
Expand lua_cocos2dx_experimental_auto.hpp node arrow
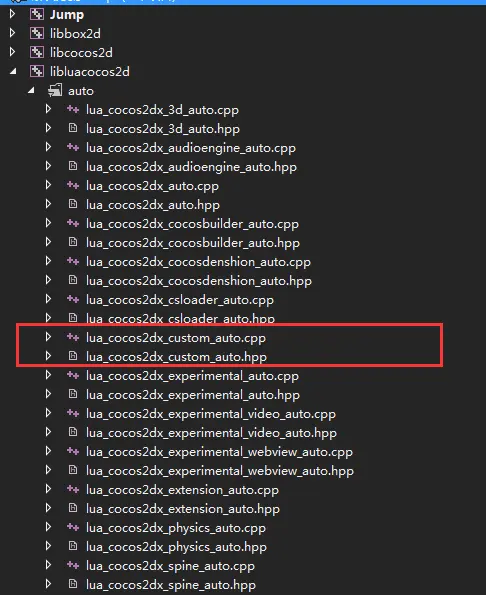(x=48, y=394)
